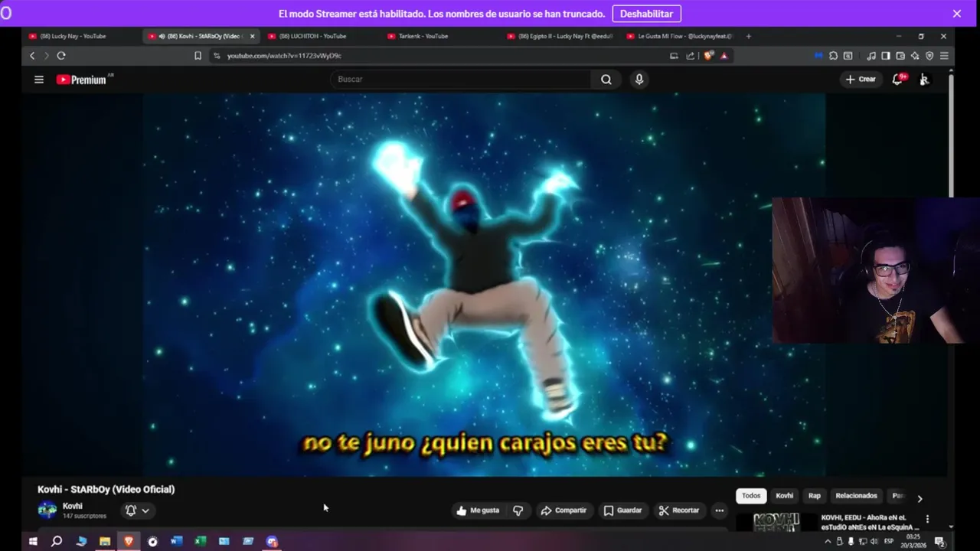Open Windows Start menu

click(x=33, y=541)
